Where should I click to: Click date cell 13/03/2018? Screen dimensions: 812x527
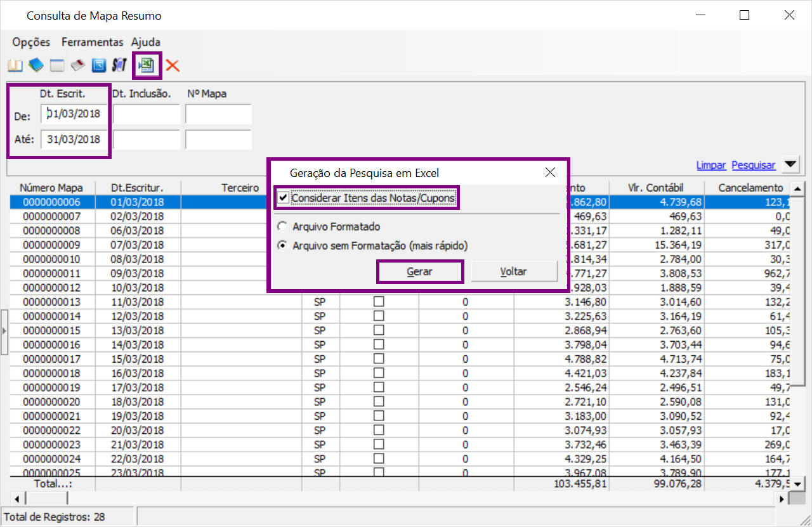(138, 330)
